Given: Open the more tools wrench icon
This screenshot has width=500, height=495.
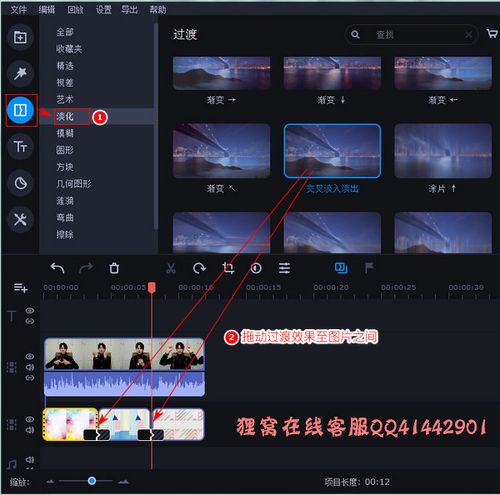Looking at the screenshot, I should [x=20, y=219].
